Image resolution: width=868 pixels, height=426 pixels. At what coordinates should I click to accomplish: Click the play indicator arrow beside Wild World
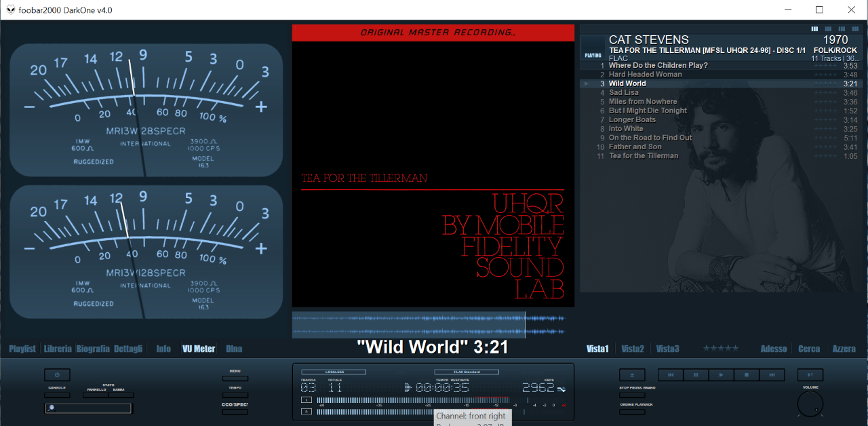tap(586, 83)
